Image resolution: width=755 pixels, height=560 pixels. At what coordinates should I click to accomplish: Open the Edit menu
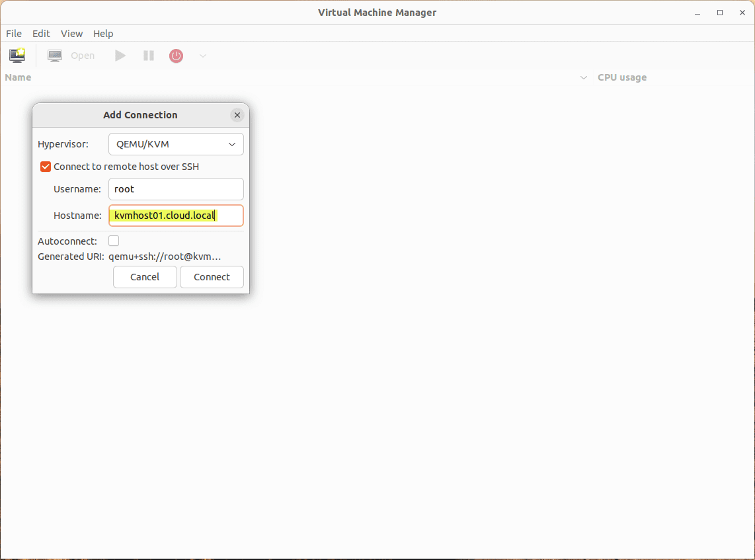(x=41, y=34)
